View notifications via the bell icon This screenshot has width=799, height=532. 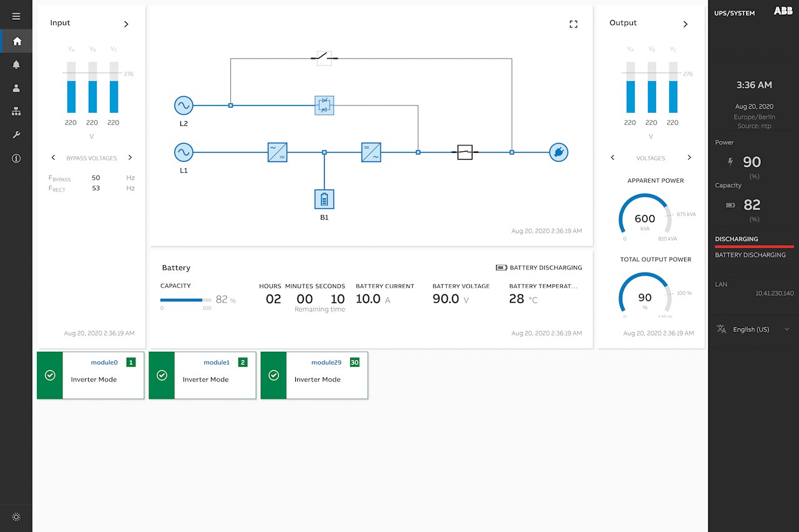click(16, 64)
